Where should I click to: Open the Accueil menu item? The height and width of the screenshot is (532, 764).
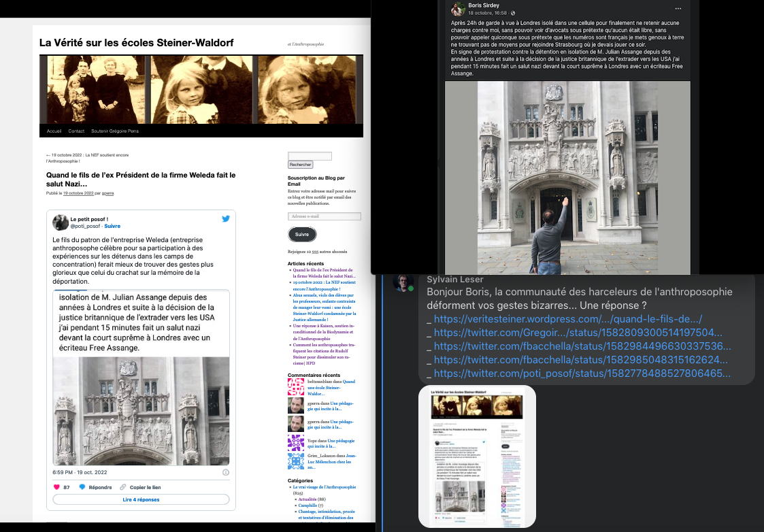tap(54, 131)
